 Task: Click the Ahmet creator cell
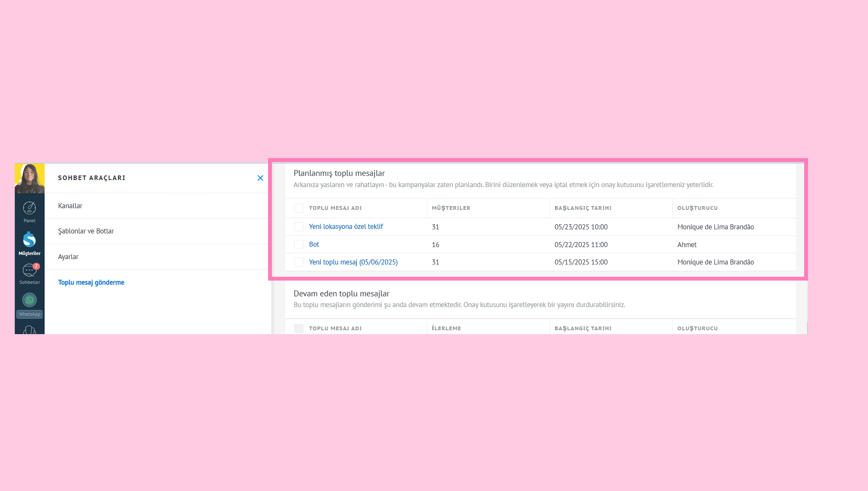(x=687, y=245)
